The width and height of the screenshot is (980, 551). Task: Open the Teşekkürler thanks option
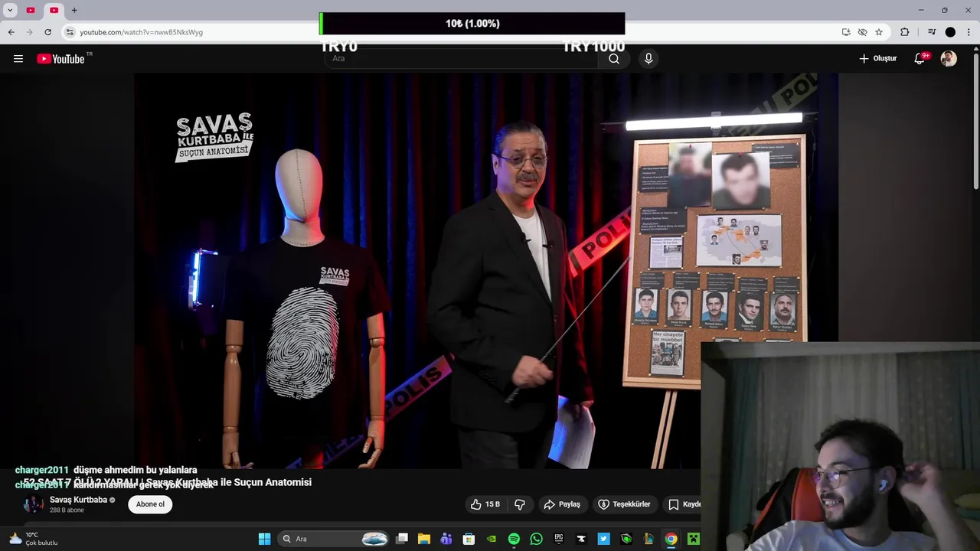624,504
